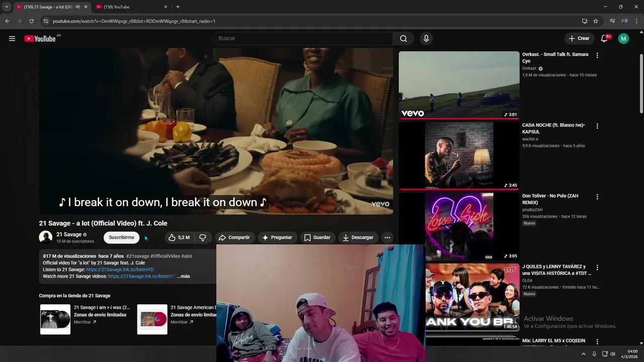Open the account avatar menu

point(623,39)
